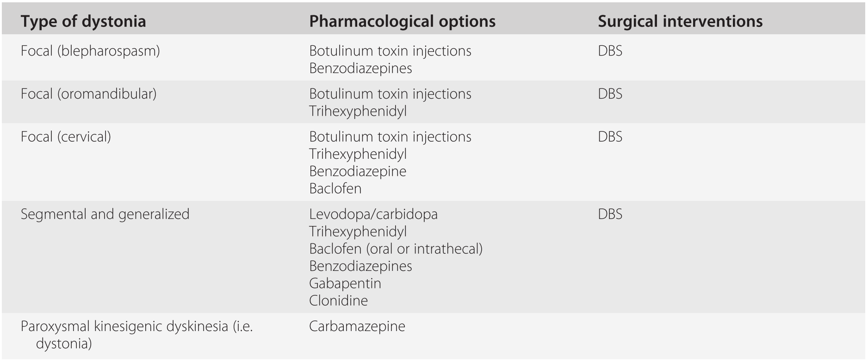868x363 pixels.
Task: Select the "Levodopa/carbidopa" entry
Action: [373, 214]
